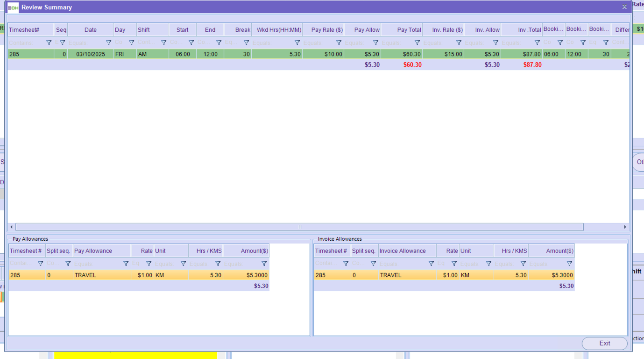Click filter icon under Wkd Hrs column
The height and width of the screenshot is (359, 644).
pos(297,43)
